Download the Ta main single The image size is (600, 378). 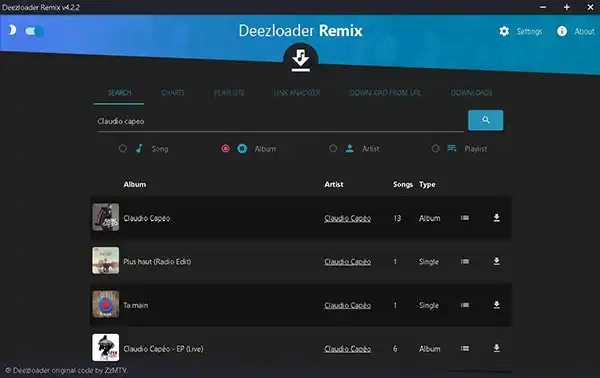[x=496, y=305]
